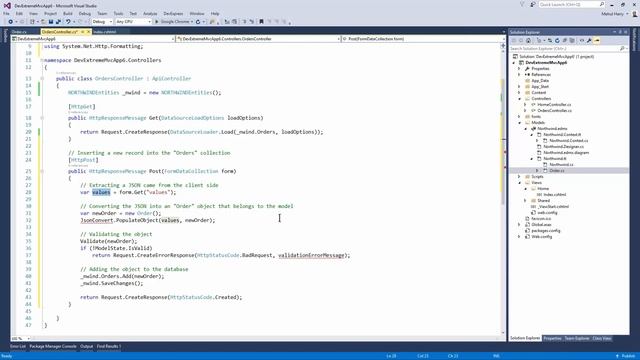The width and height of the screenshot is (640, 360).
Task: Click the Open File toolbar icon
Action: [43, 22]
